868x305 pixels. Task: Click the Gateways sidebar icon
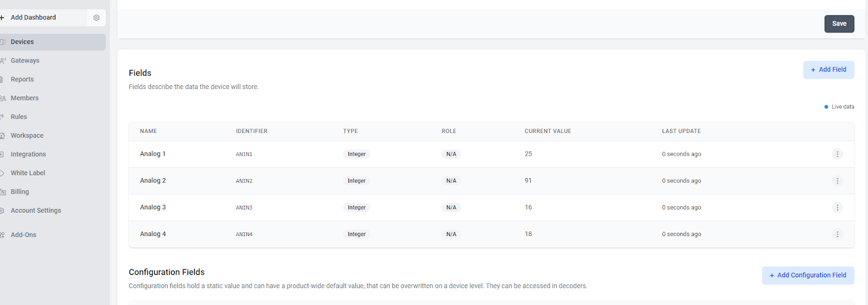(x=3, y=61)
